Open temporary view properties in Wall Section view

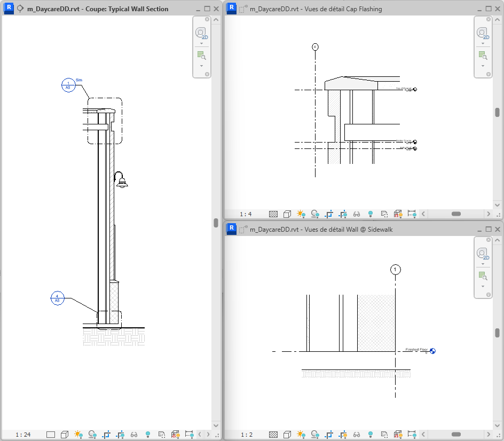click(161, 435)
